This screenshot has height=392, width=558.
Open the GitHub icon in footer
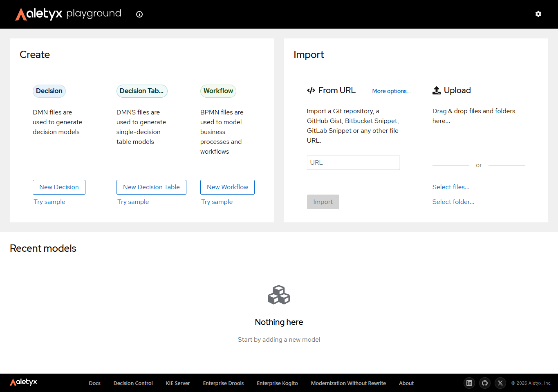tap(485, 383)
